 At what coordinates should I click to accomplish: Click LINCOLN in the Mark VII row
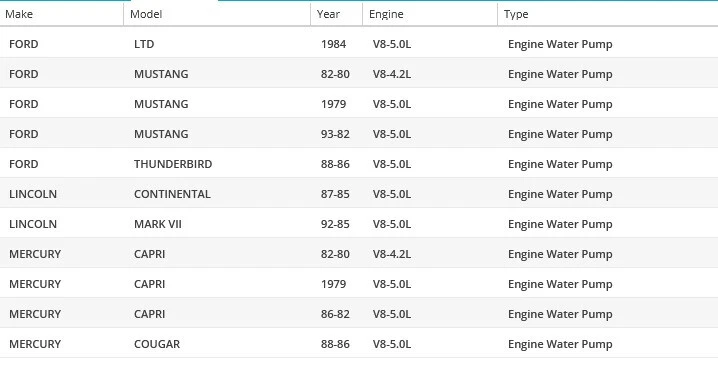coord(33,224)
